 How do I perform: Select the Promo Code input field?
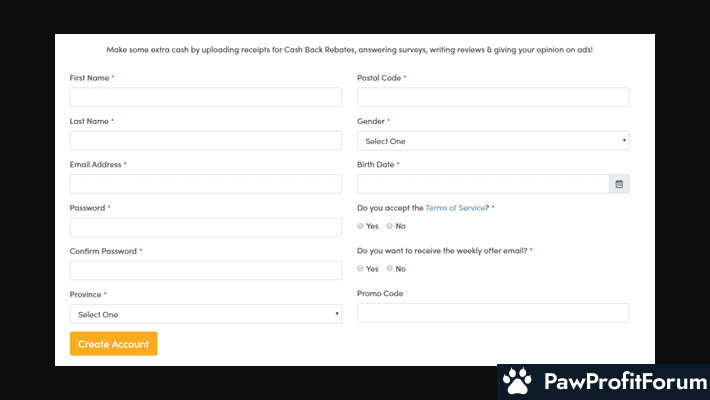click(493, 313)
